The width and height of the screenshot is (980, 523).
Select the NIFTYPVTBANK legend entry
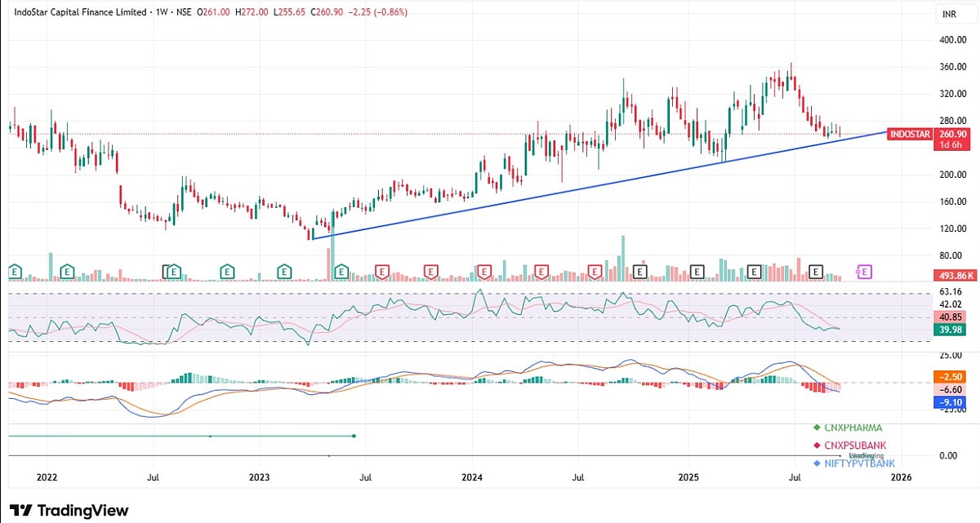click(859, 463)
